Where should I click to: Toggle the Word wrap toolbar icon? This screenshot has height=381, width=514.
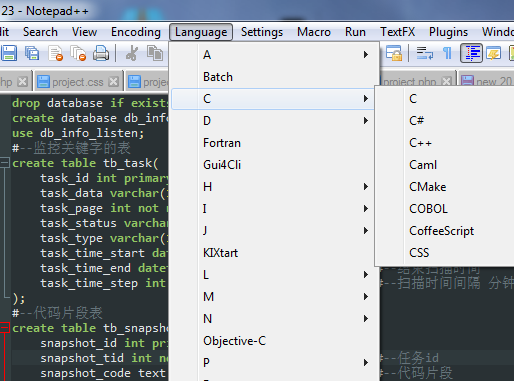pyautogui.click(x=425, y=53)
